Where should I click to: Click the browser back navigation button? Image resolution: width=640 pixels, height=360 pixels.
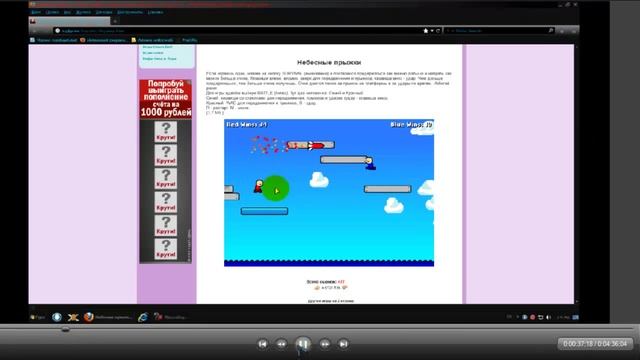(x=35, y=31)
